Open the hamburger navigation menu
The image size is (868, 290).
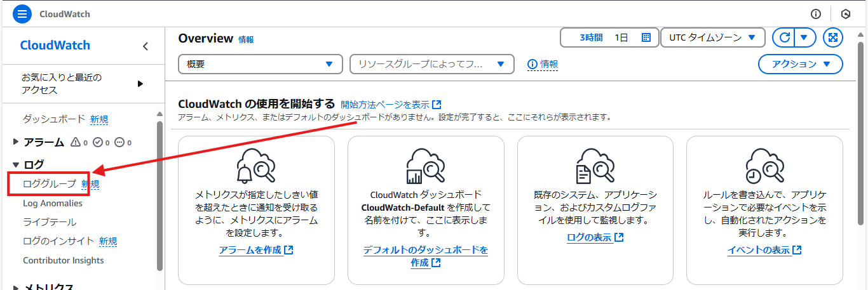(x=22, y=13)
